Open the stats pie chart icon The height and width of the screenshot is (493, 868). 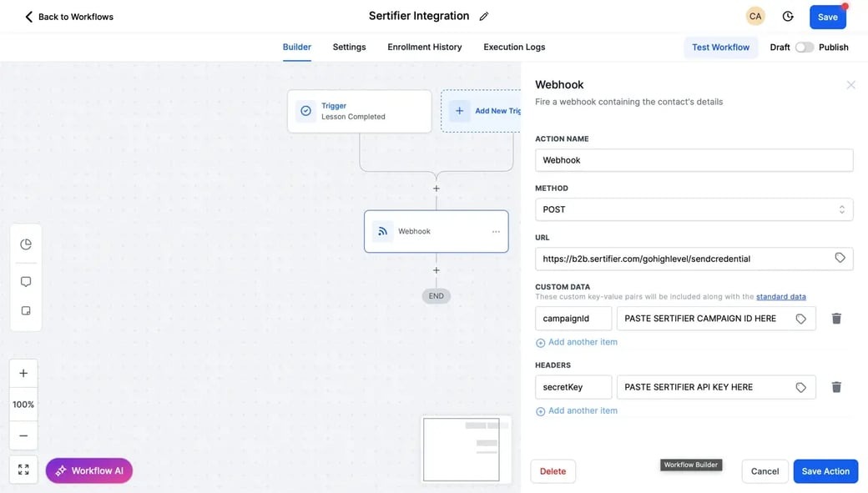[x=26, y=244]
